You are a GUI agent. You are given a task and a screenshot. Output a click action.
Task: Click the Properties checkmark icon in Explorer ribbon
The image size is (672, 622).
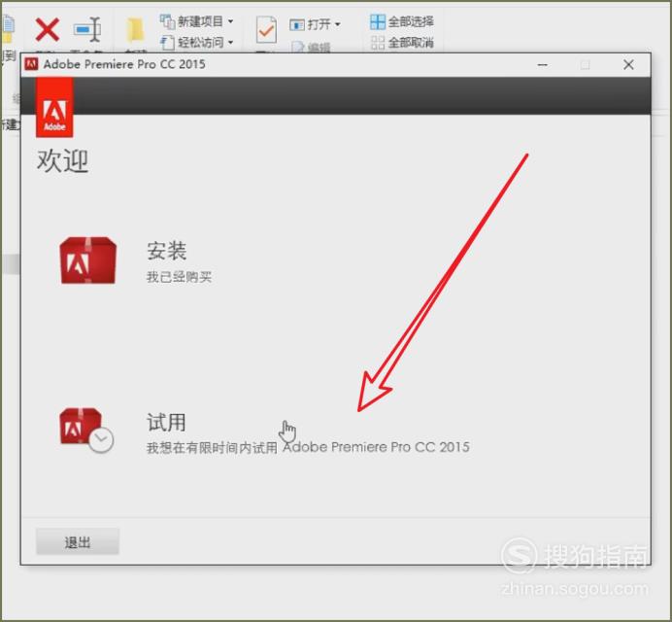pyautogui.click(x=266, y=30)
